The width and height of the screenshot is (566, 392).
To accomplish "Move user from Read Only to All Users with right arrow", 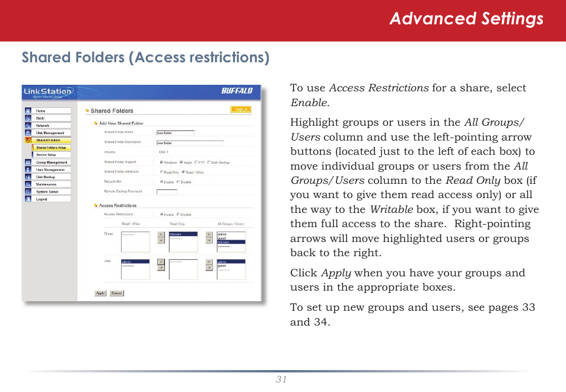I will click(x=209, y=268).
